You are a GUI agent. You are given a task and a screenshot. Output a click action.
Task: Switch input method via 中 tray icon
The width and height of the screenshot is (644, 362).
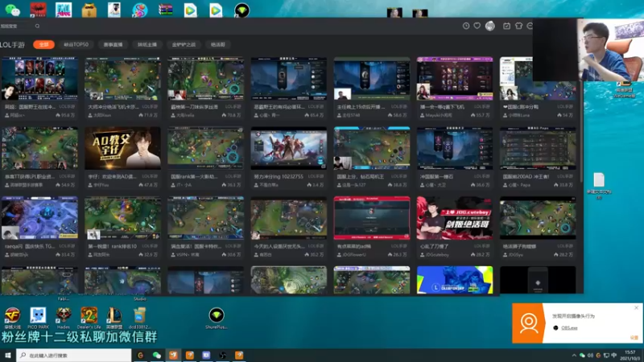coord(614,356)
